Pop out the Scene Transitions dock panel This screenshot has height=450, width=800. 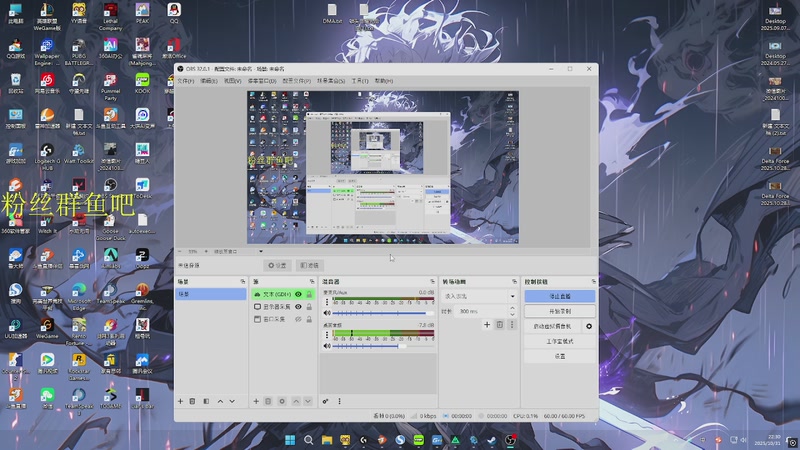(x=514, y=282)
